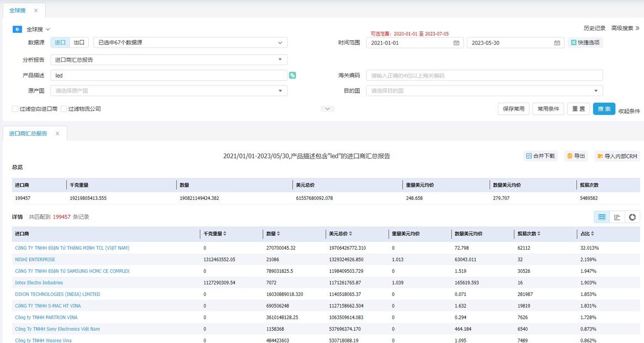
Task: Enable 过滤物流公司 checkbox
Action: (x=63, y=109)
